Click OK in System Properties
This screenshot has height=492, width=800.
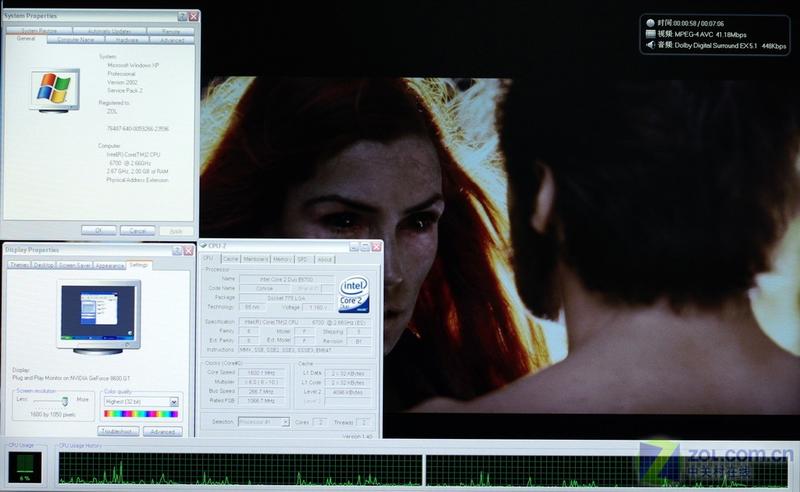pyautogui.click(x=98, y=231)
